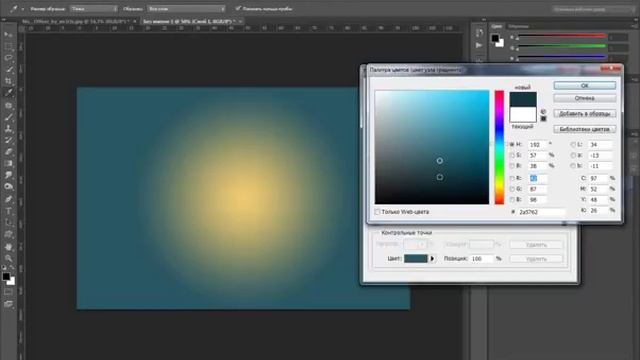Viewport: 640px width, 360px height.
Task: Select the Crop tool
Action: pyautogui.click(x=8, y=81)
